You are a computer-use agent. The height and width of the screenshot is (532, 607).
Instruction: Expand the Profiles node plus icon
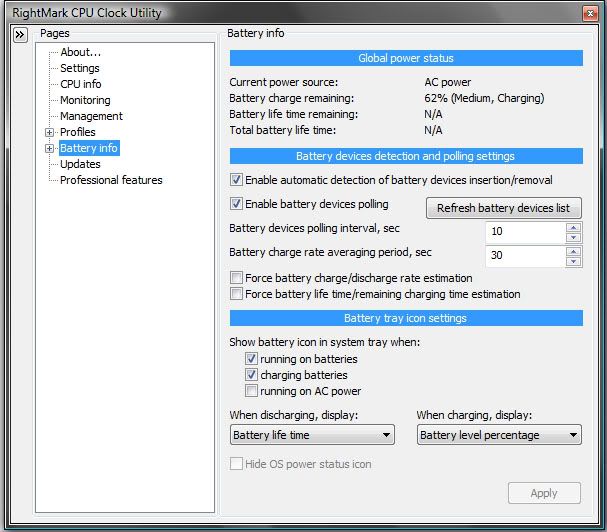pos(49,132)
